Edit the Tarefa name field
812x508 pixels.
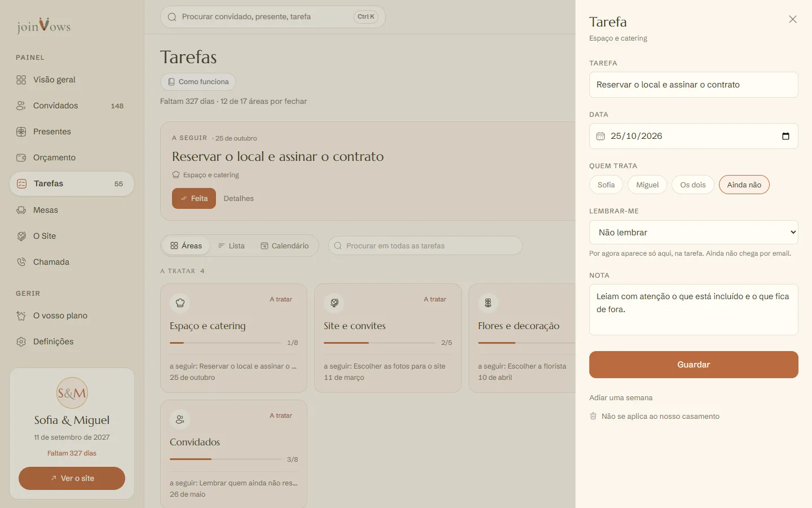coord(694,85)
